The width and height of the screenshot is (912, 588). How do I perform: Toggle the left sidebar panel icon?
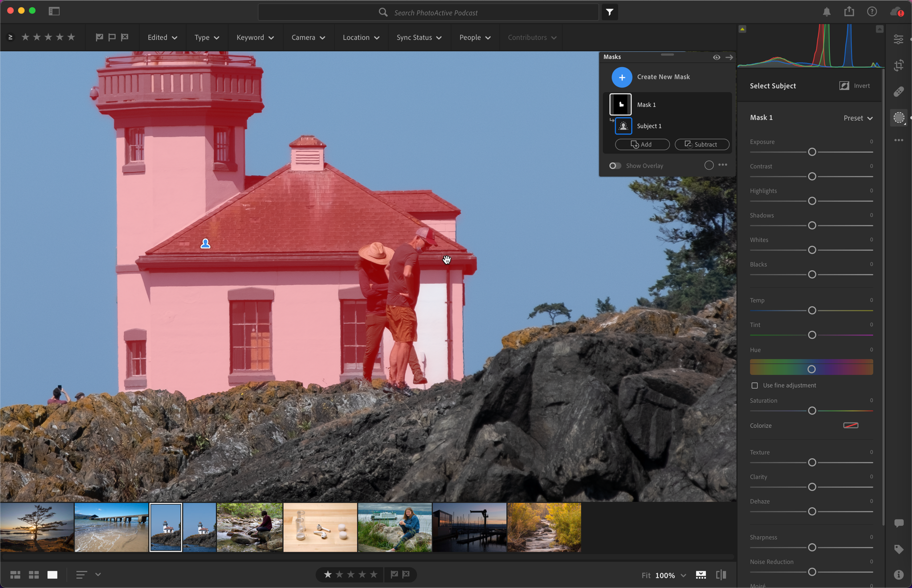[54, 12]
